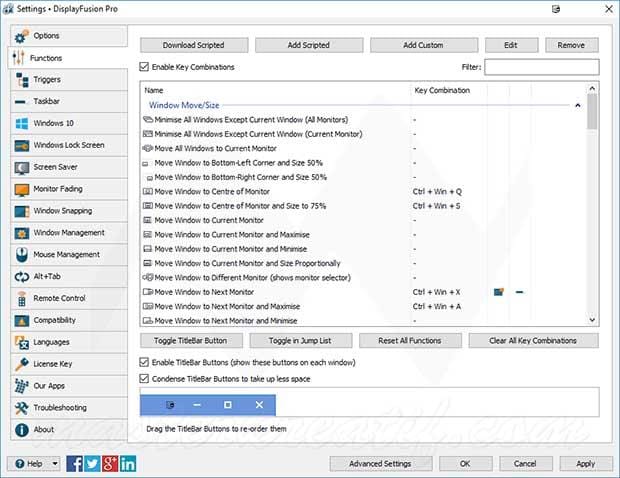
Task: Click the DisplayFusion titlebar button icon in preview
Action: tap(170, 405)
